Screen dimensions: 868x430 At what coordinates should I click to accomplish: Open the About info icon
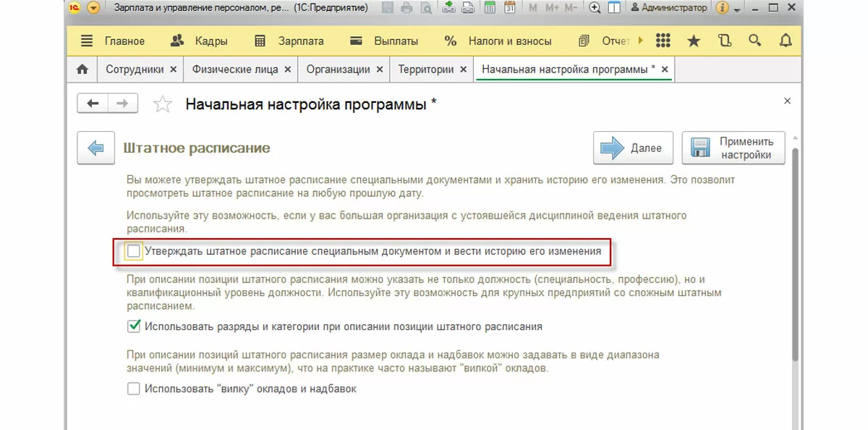722,8
